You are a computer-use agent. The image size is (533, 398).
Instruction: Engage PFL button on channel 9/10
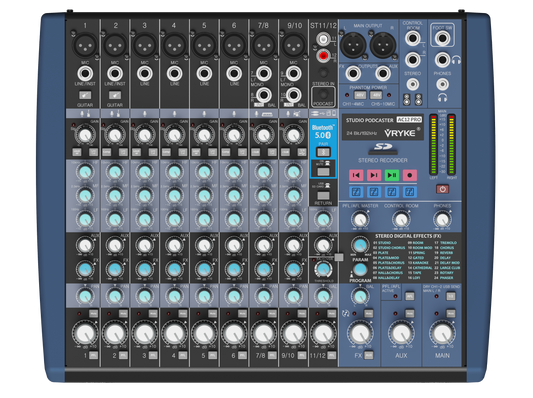click(302, 356)
